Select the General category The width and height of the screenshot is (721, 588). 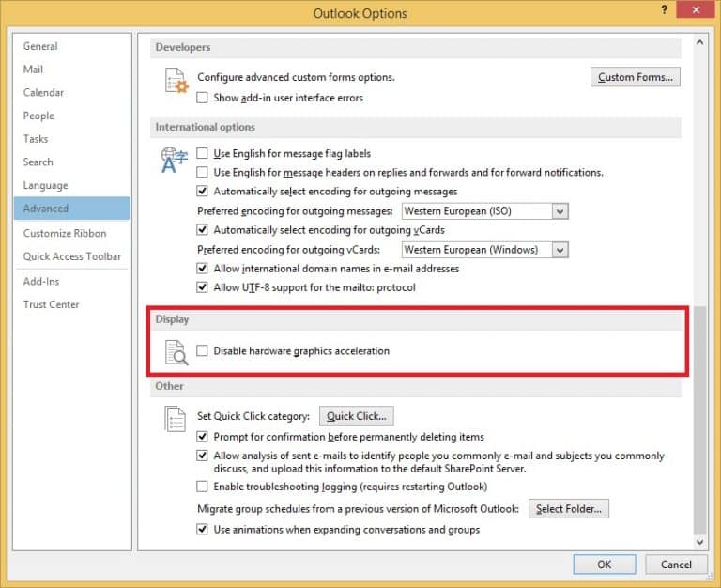coord(72,46)
